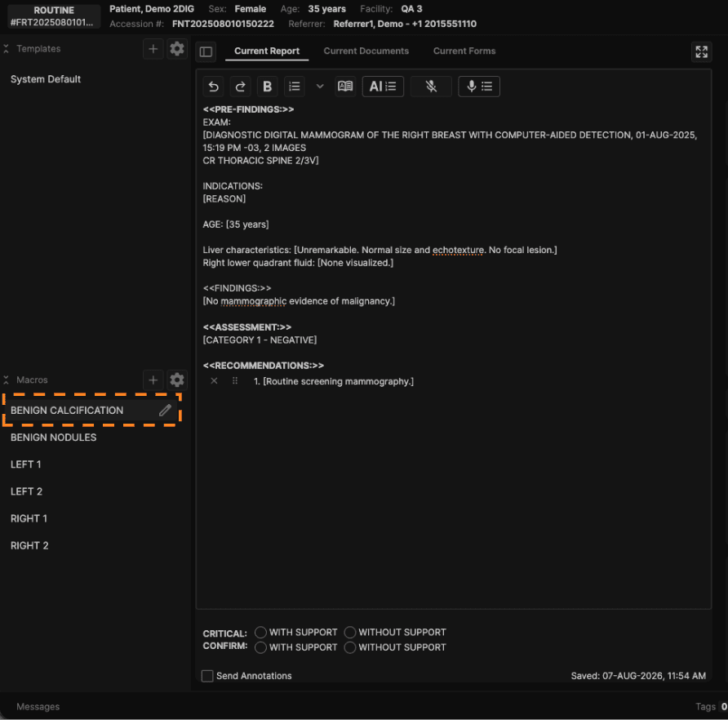Click the recommendation drag handle dots
This screenshot has height=720, width=728.
pos(235,381)
